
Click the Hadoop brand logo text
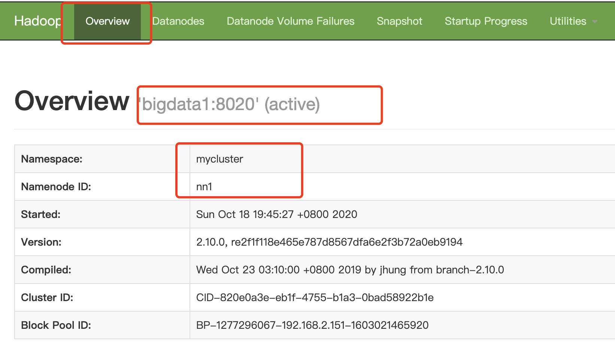(x=37, y=21)
